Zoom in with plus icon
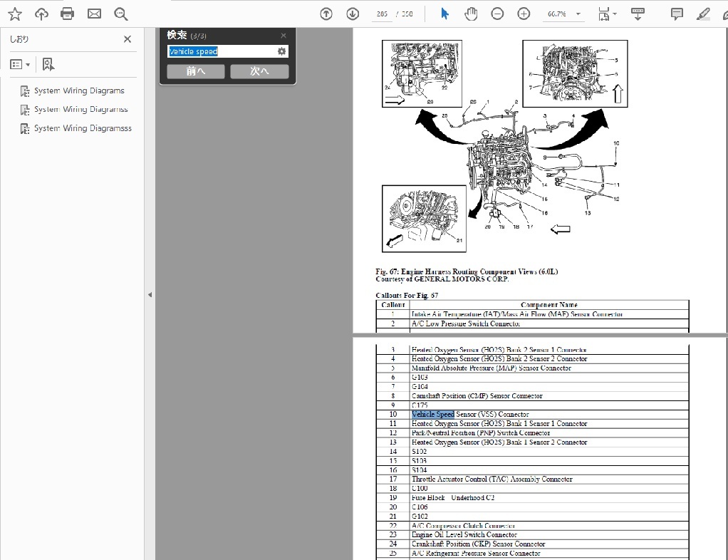 click(x=524, y=14)
